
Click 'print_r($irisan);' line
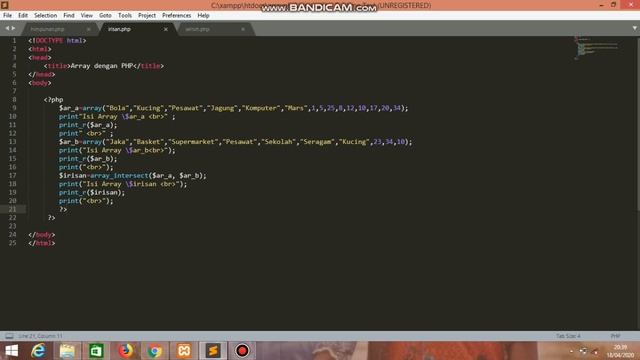92,193
